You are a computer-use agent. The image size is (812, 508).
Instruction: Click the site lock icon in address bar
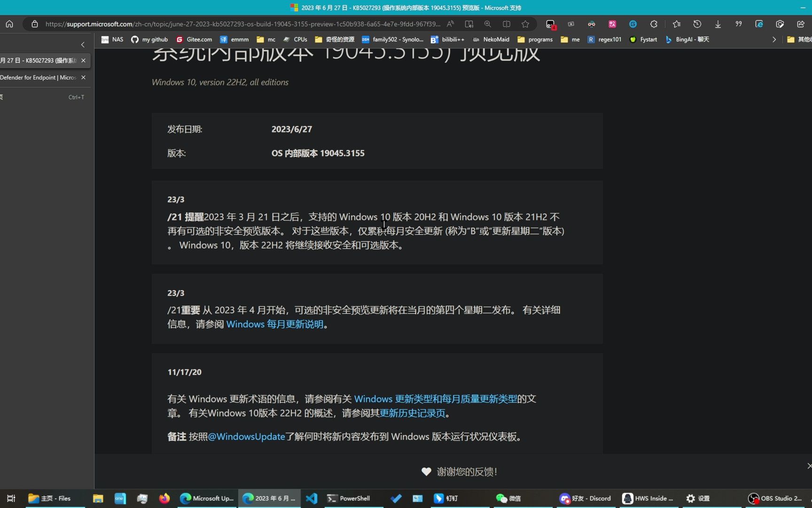click(34, 24)
